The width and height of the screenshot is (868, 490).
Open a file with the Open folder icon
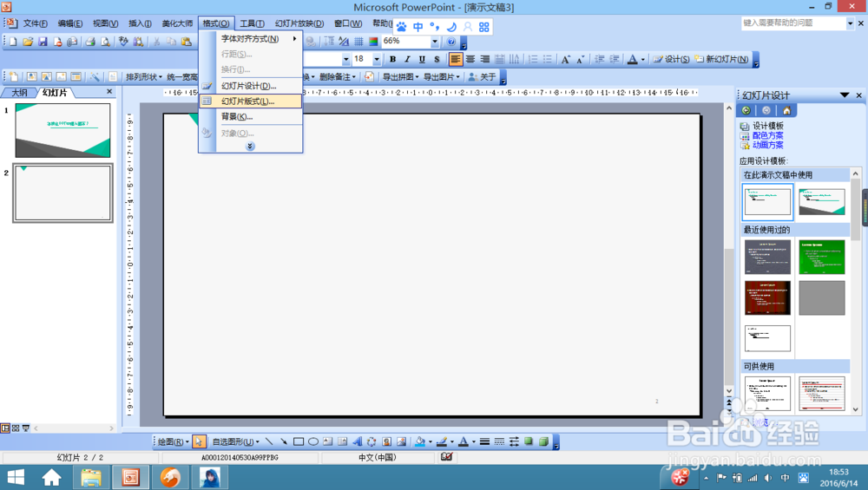28,42
